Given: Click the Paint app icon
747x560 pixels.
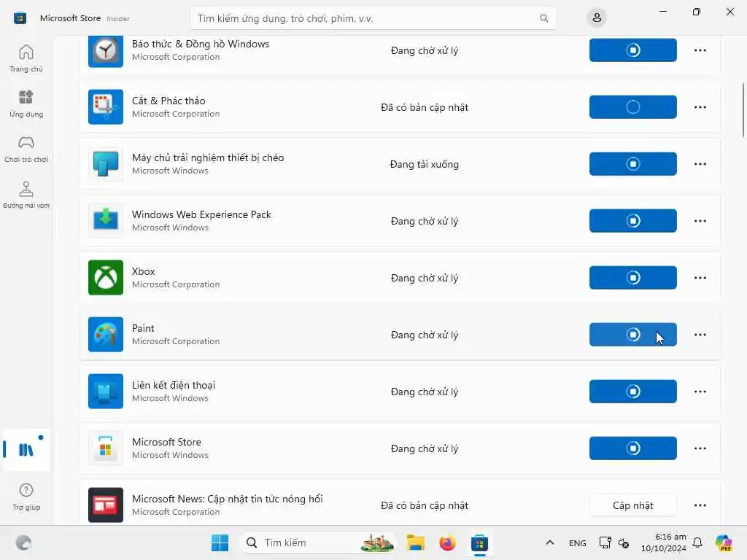Looking at the screenshot, I should (x=106, y=335).
